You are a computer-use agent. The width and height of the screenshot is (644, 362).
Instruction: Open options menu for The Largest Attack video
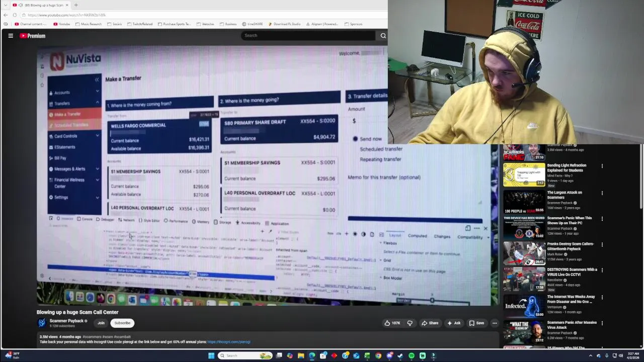pyautogui.click(x=602, y=193)
